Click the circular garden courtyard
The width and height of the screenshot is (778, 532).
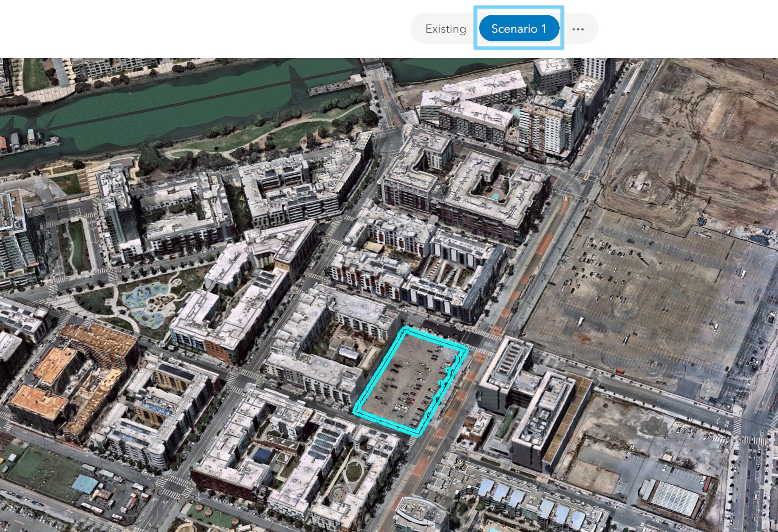tap(354, 472)
